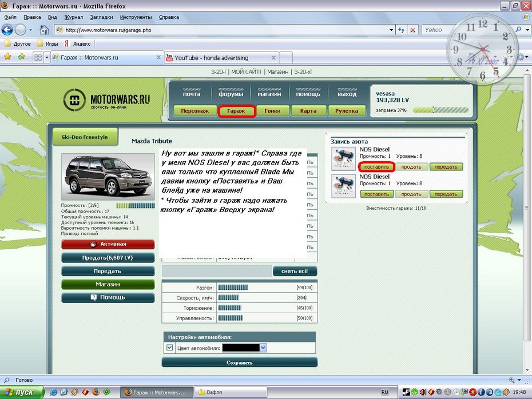Click the star with green plus icon
The height and width of the screenshot is (399, 532).
coord(21,57)
